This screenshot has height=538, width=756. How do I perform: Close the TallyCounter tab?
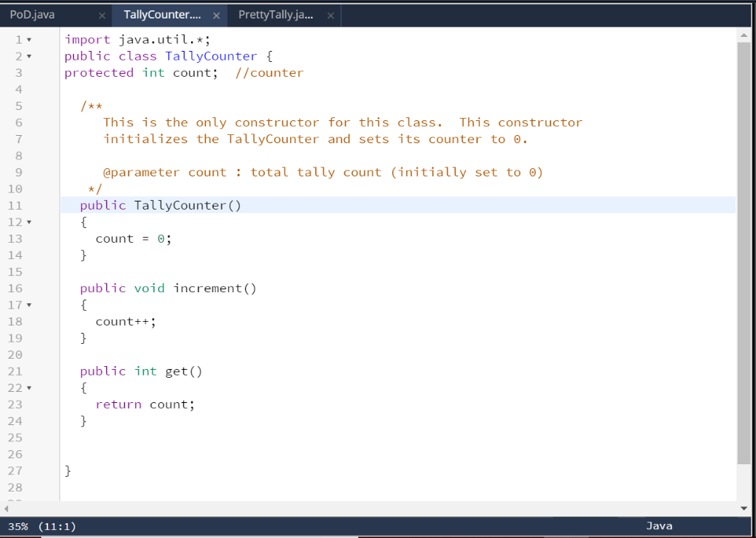click(x=215, y=14)
